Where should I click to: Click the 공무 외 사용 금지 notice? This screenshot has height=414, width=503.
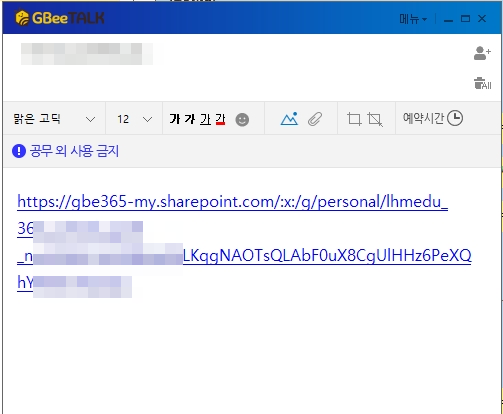pos(74,151)
